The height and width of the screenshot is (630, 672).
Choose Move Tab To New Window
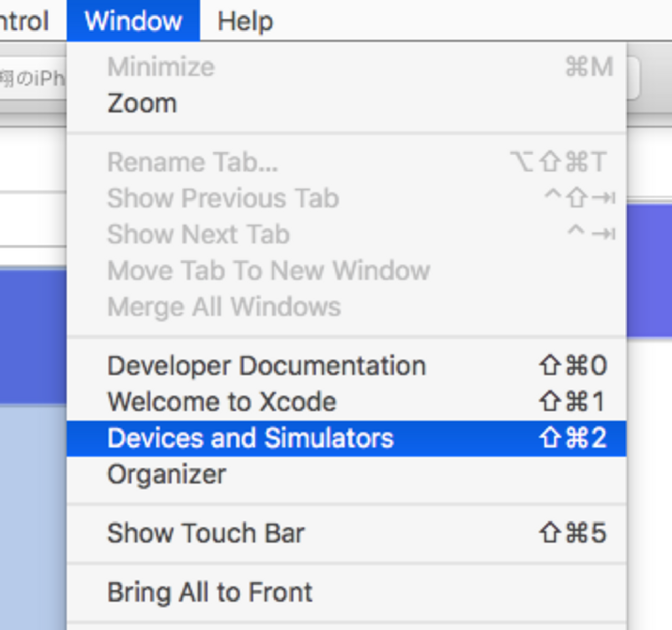pyautogui.click(x=268, y=271)
